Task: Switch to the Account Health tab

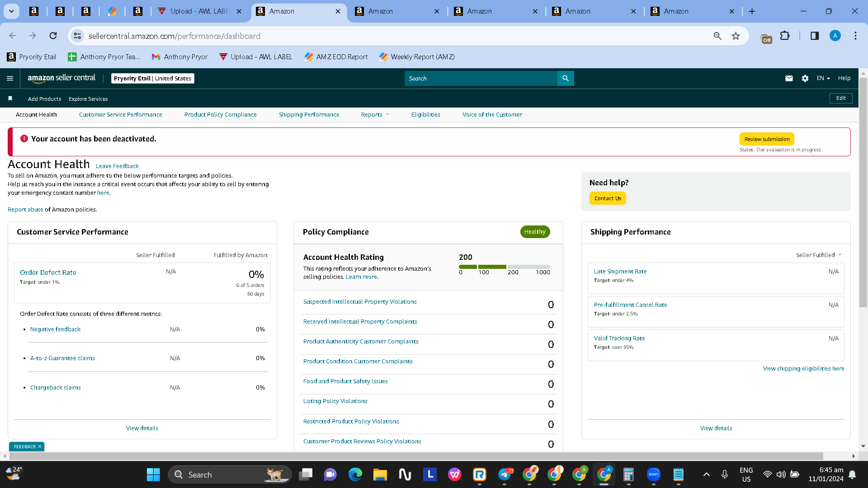Action: (x=36, y=114)
